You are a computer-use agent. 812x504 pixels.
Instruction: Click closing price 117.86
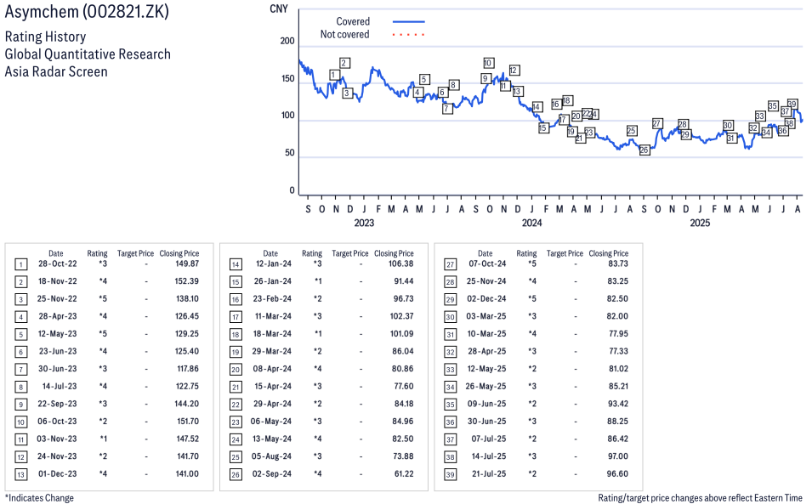pos(188,369)
